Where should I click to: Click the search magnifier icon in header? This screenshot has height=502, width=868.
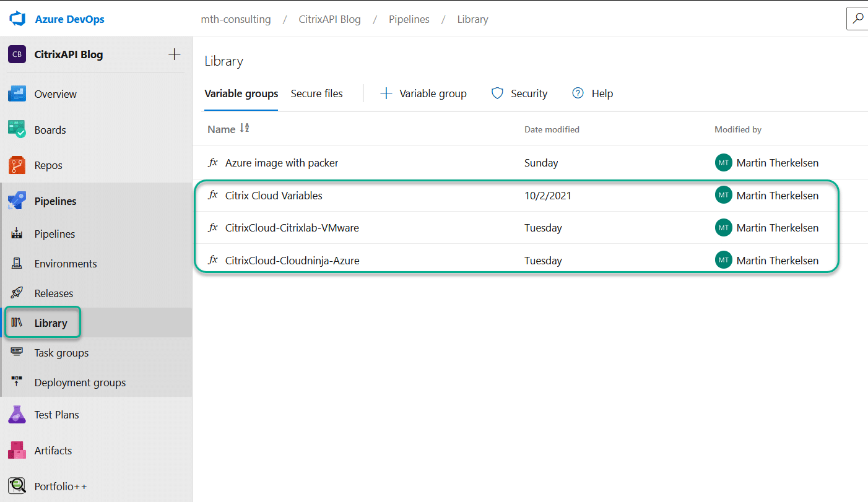tap(857, 19)
